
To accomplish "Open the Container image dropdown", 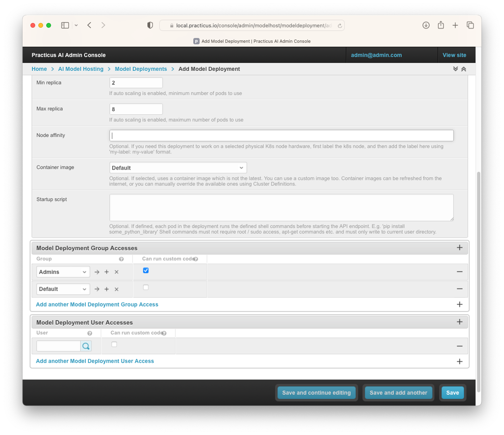I will (178, 168).
